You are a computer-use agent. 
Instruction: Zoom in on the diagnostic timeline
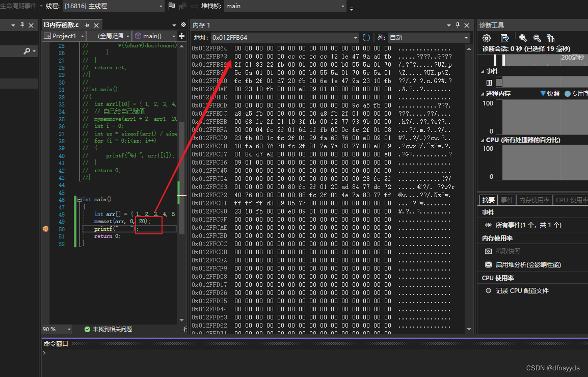pyautogui.click(x=523, y=38)
